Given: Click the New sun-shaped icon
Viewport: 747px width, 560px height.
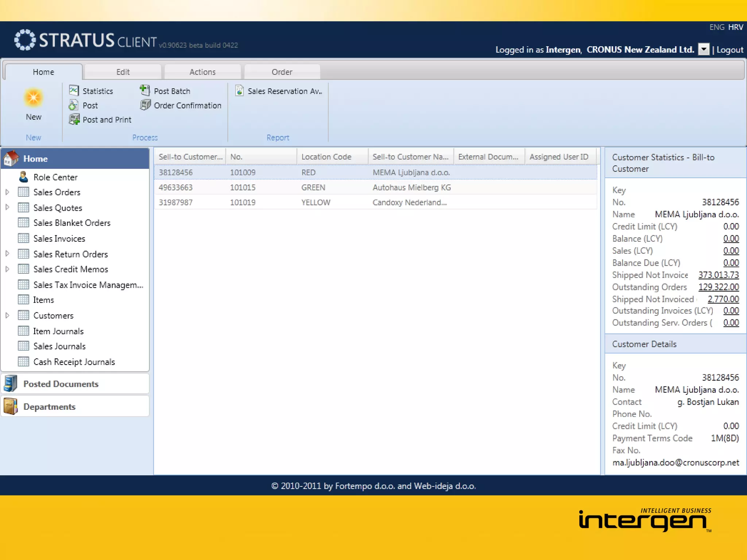Looking at the screenshot, I should point(33,98).
